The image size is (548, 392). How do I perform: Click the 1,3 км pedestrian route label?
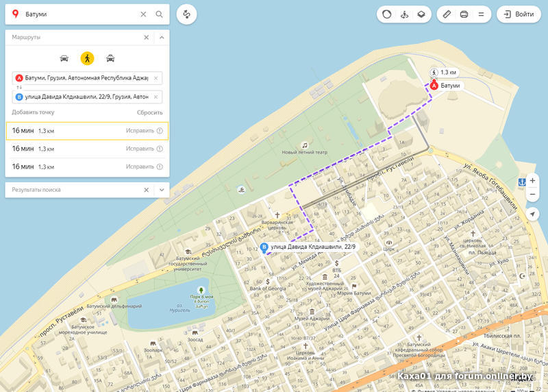(x=445, y=73)
